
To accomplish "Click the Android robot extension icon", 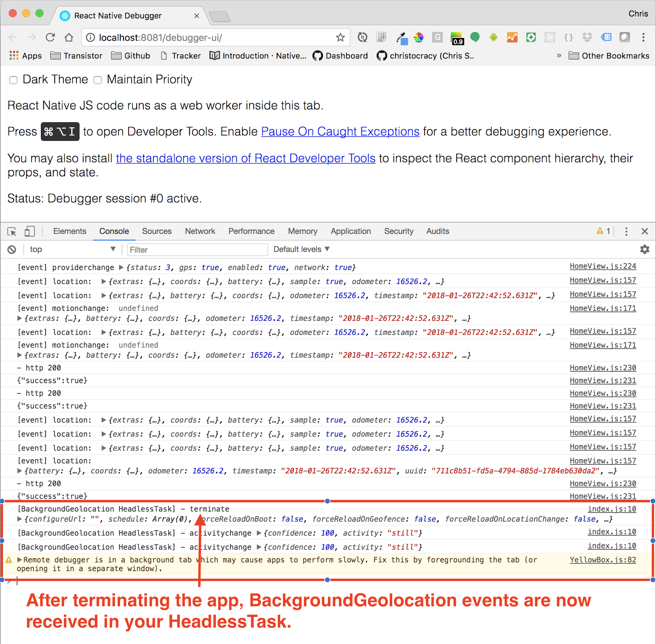I will tap(493, 37).
